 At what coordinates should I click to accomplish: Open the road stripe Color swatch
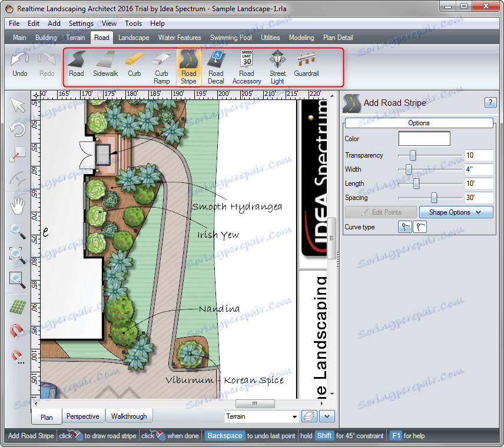(x=424, y=139)
